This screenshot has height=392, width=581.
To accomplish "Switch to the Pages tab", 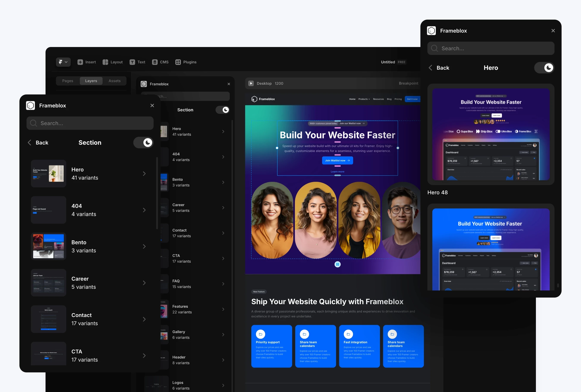I will (x=68, y=81).
